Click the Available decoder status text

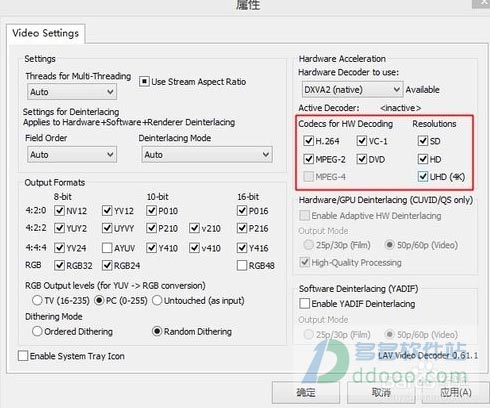(x=422, y=89)
